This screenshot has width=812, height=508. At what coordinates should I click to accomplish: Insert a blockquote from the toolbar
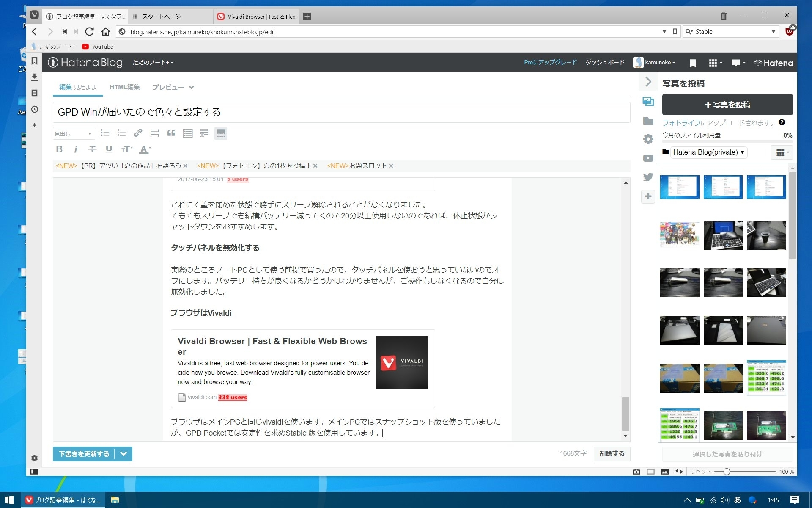171,133
